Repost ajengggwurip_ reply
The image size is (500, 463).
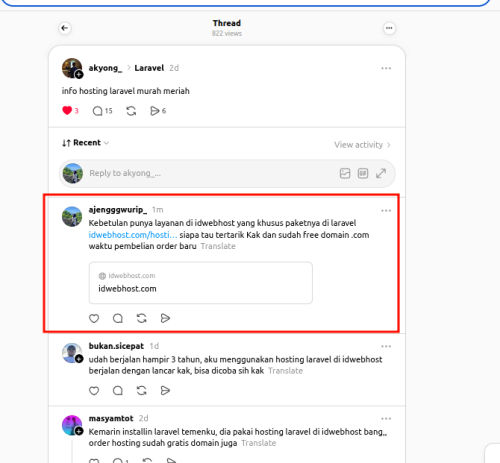pos(142,318)
